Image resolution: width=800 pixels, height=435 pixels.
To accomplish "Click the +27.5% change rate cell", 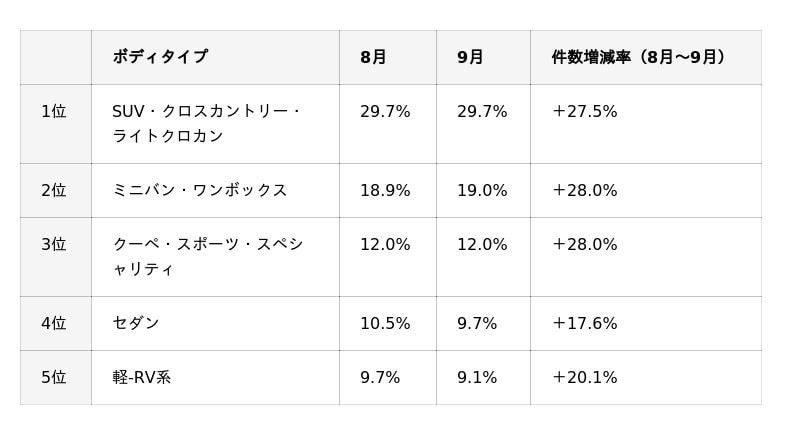I will point(584,112).
